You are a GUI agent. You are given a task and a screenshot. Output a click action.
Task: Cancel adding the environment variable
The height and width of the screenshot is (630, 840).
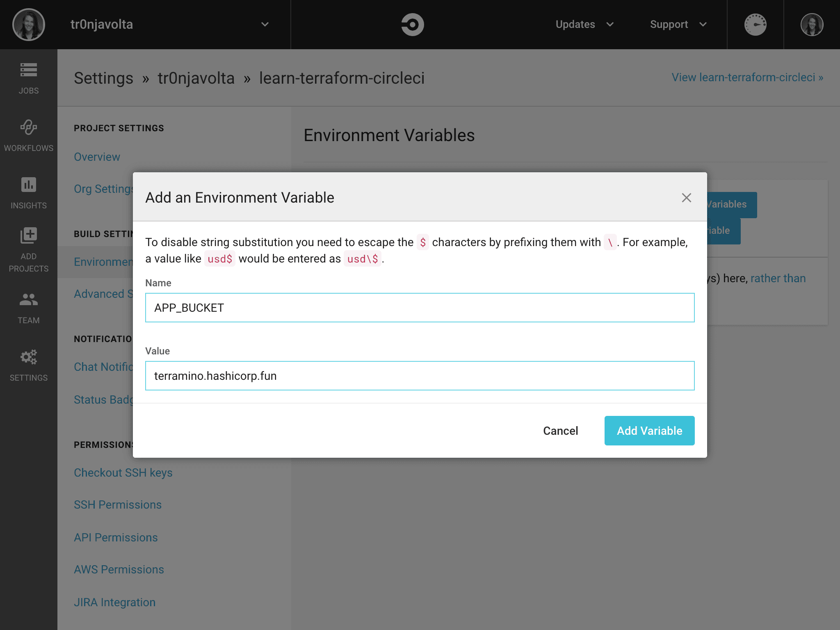[x=560, y=430]
